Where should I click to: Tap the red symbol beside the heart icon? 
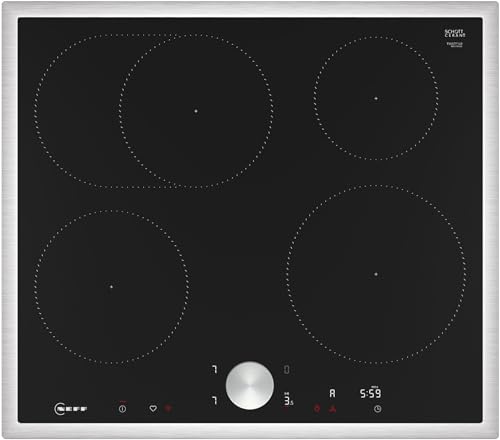[x=169, y=408]
